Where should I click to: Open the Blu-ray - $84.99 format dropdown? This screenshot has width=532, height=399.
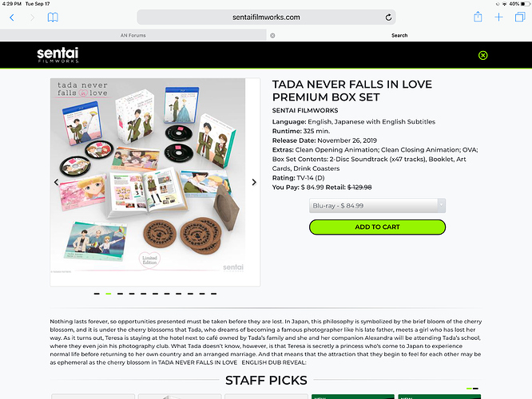(377, 206)
